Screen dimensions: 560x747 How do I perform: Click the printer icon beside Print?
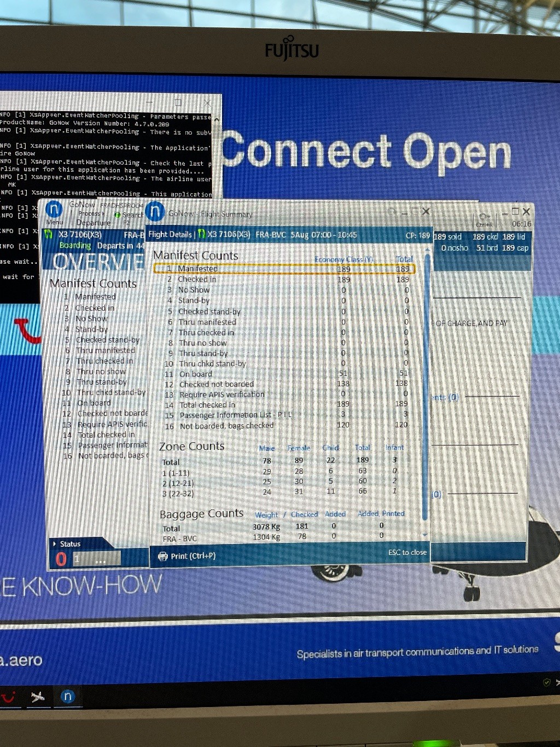162,556
